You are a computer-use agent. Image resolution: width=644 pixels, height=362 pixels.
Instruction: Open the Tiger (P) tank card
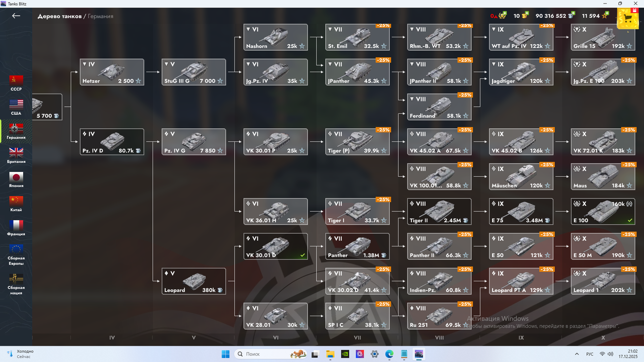click(358, 142)
